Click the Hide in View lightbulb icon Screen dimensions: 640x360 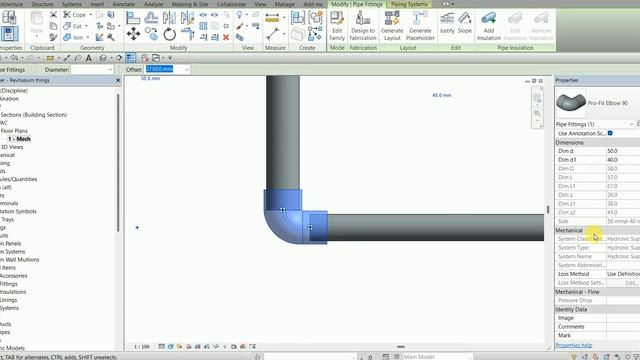(x=239, y=15)
